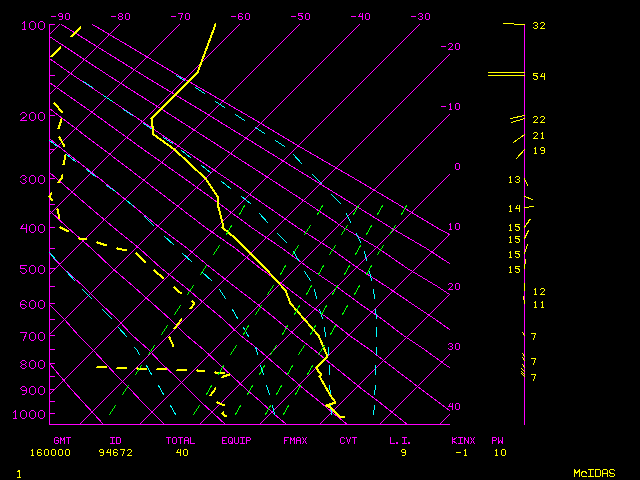Click the frame number 1 at bottom left
Screen dimensions: 640x480
18,472
